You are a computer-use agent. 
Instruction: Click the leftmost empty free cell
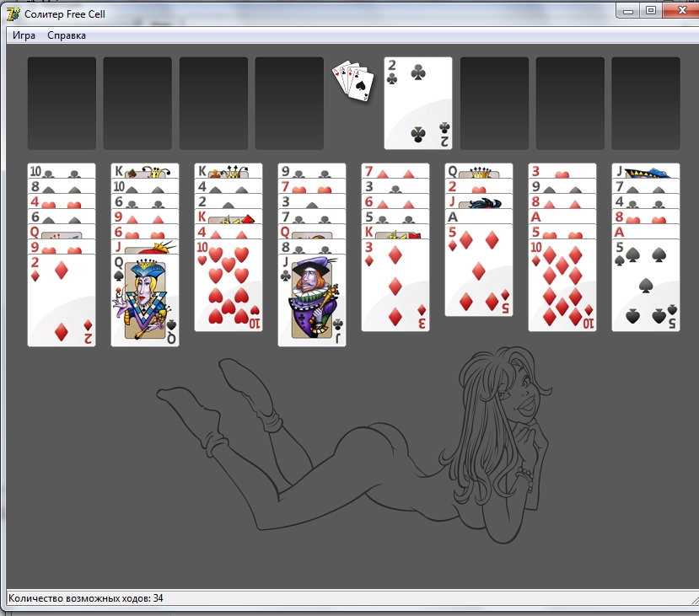coord(62,103)
